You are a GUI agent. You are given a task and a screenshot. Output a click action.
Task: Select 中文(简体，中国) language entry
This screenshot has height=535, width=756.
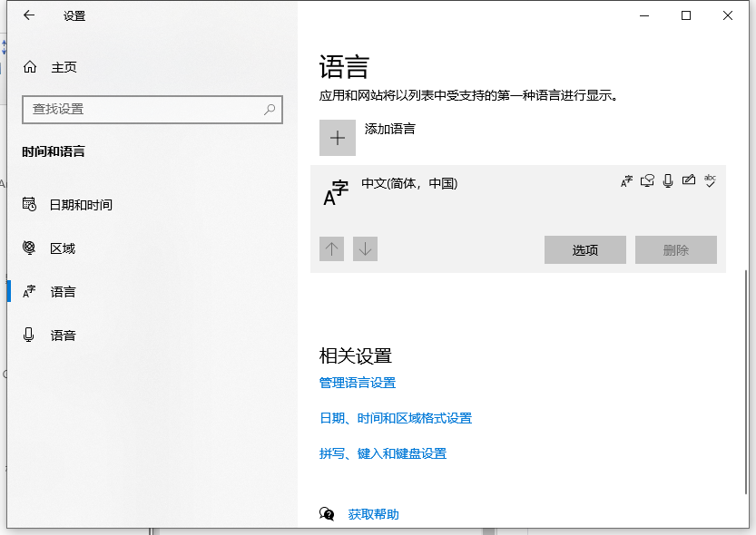pyautogui.click(x=408, y=182)
